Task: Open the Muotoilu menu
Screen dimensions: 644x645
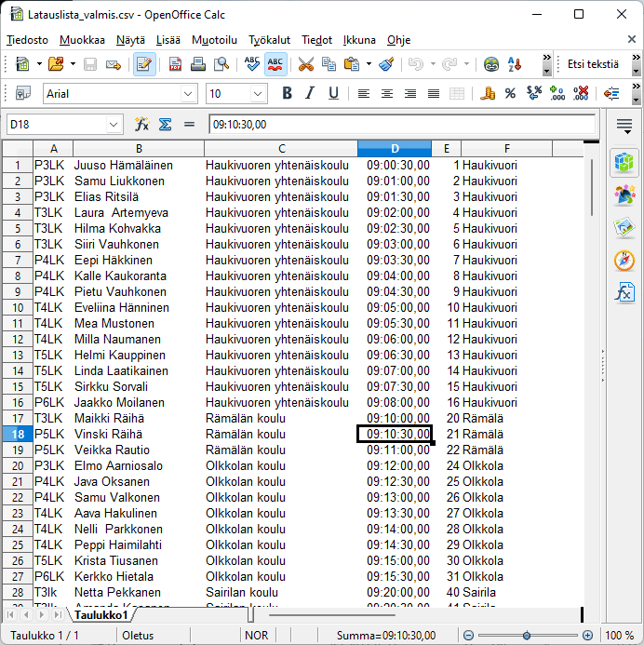Action: click(x=214, y=40)
